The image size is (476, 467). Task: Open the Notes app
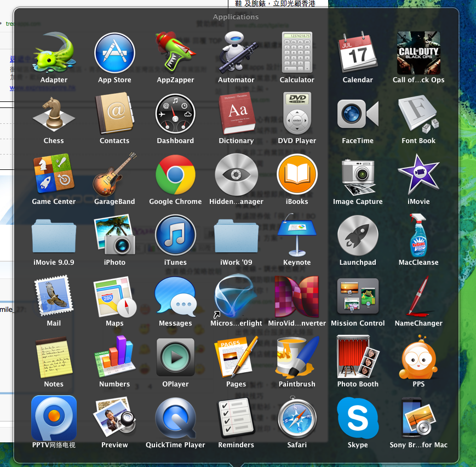coord(54,357)
